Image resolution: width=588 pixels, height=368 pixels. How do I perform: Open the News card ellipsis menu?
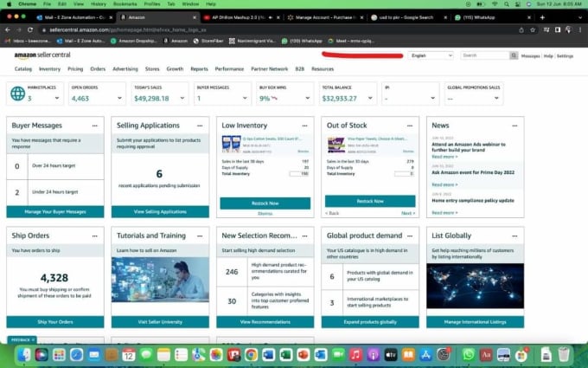point(514,126)
